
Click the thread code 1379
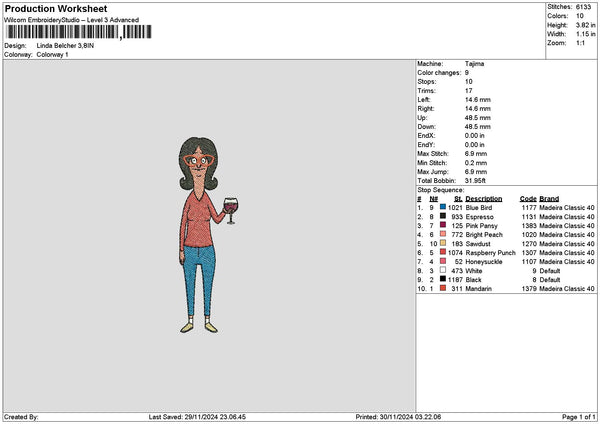coord(529,289)
